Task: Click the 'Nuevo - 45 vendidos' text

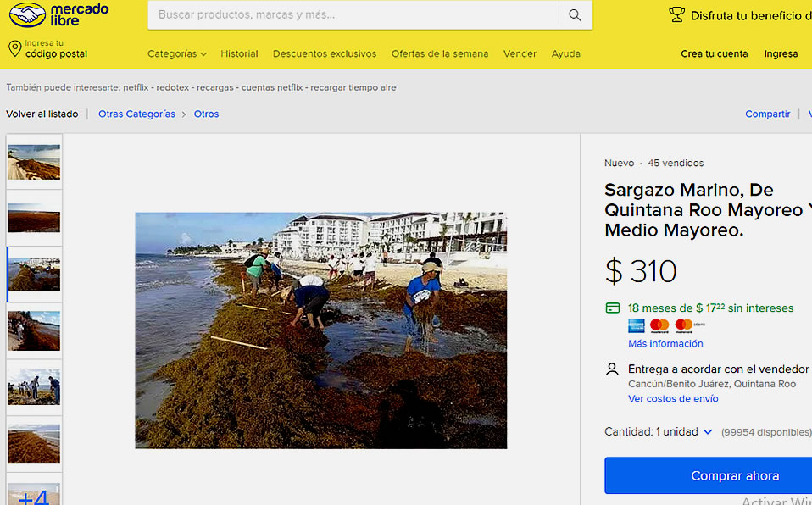Action: (654, 164)
